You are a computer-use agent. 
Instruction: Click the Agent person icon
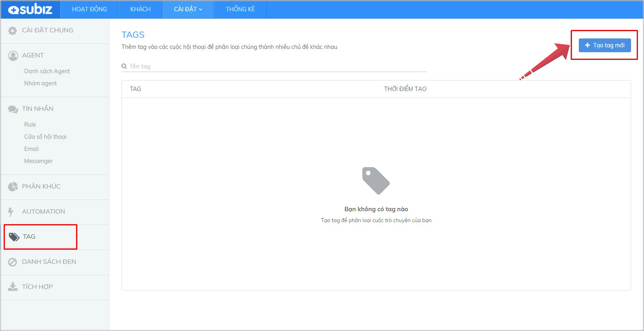(13, 56)
